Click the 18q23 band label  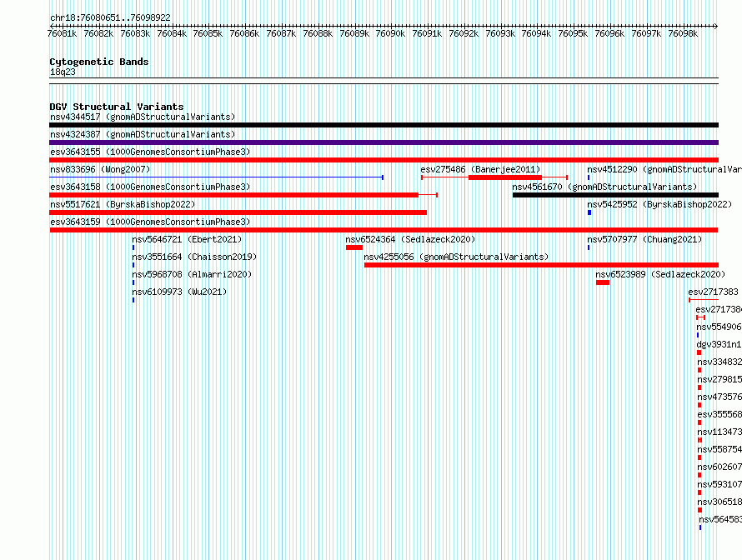coord(63,72)
